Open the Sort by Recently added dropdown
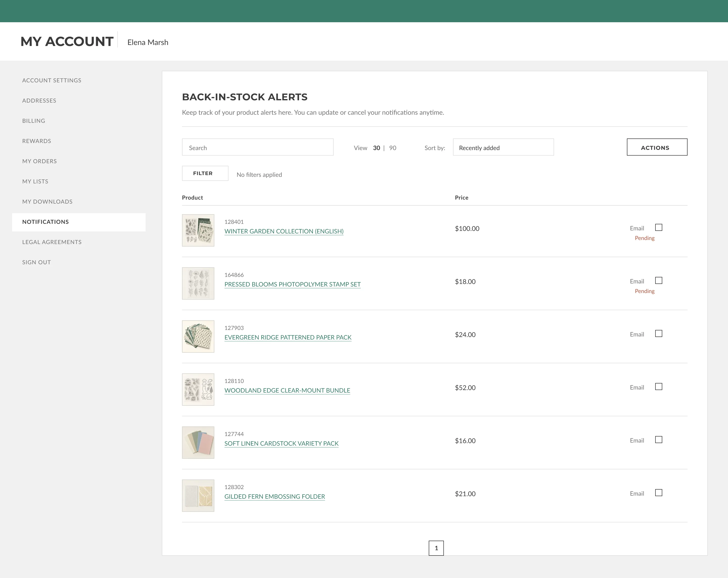728x578 pixels. coord(503,147)
